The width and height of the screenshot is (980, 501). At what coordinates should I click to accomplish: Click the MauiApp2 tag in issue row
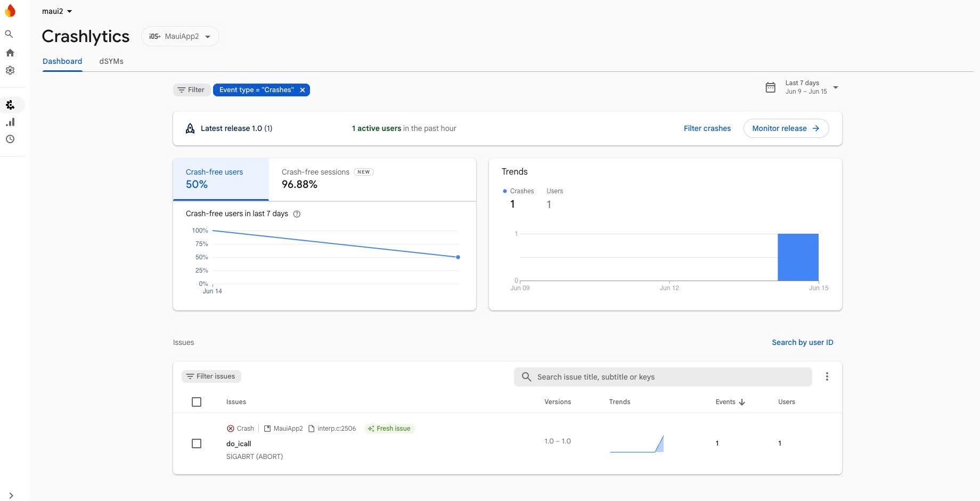pyautogui.click(x=283, y=429)
